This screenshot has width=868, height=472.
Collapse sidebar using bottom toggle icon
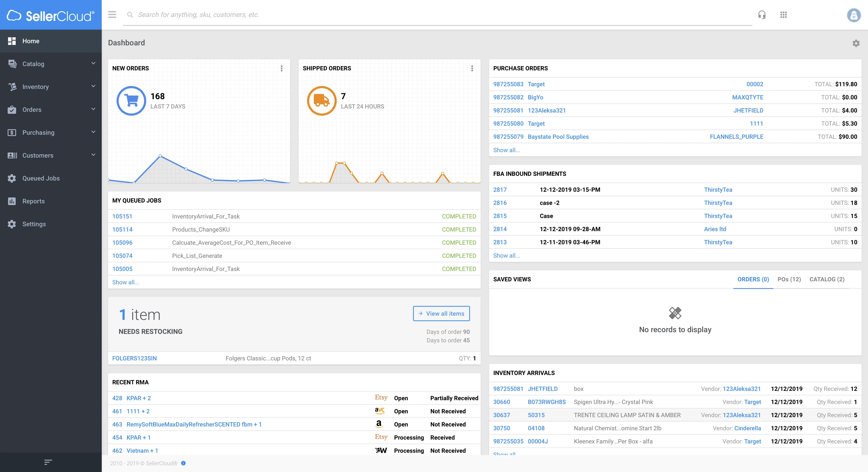click(48, 462)
